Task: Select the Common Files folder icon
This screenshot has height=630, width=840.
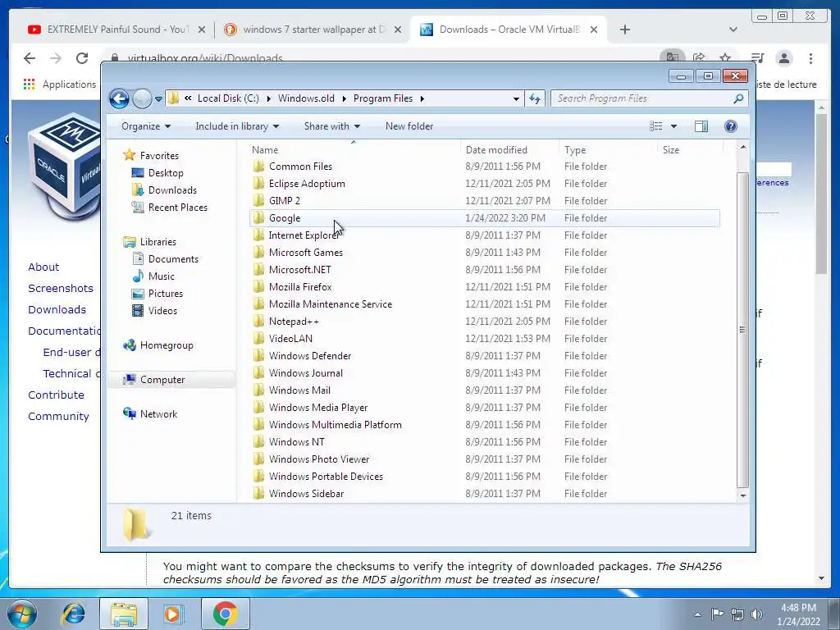Action: [258, 166]
